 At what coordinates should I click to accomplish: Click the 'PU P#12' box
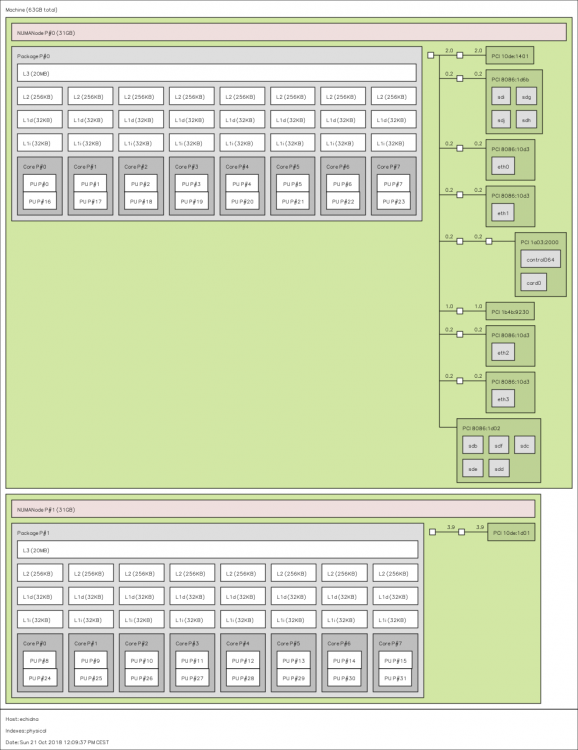(x=243, y=661)
